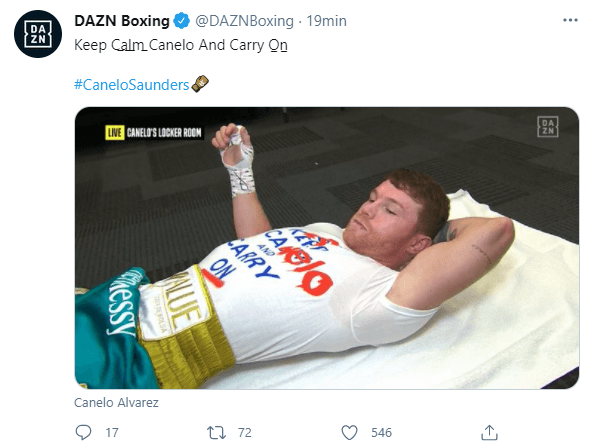
Task: Open the #CaneloSaunders hashtag link
Action: [131, 84]
